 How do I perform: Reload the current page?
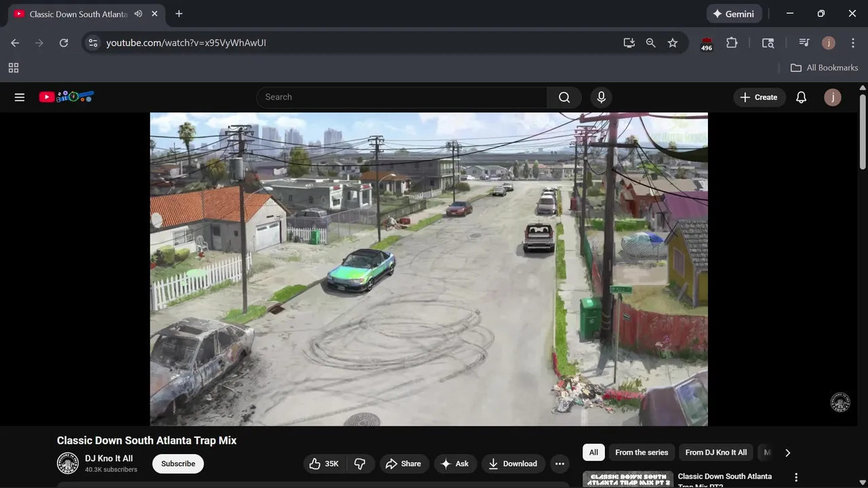point(64,43)
